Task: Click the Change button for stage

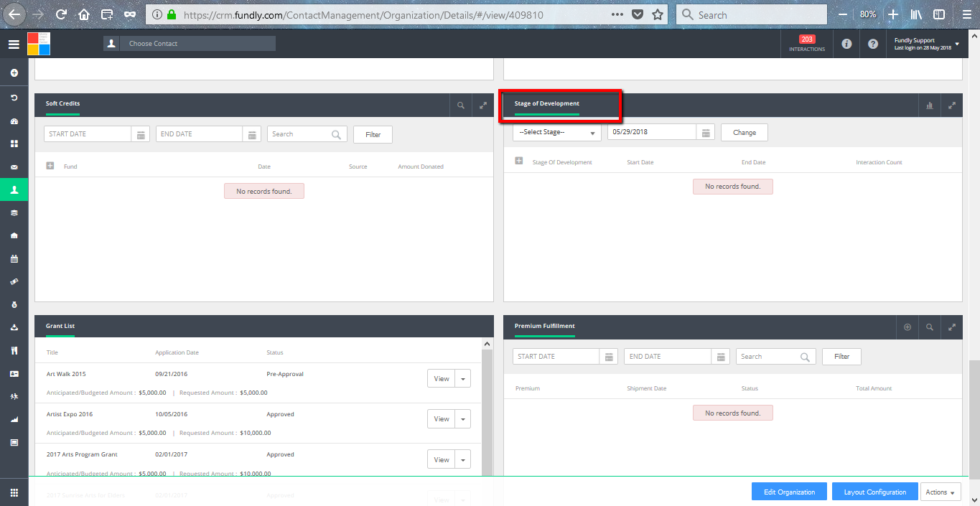Action: click(x=745, y=133)
